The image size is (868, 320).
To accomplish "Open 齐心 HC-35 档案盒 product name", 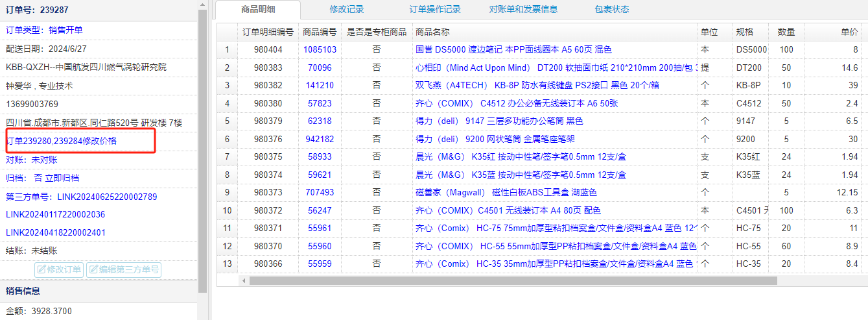I will (x=556, y=264).
